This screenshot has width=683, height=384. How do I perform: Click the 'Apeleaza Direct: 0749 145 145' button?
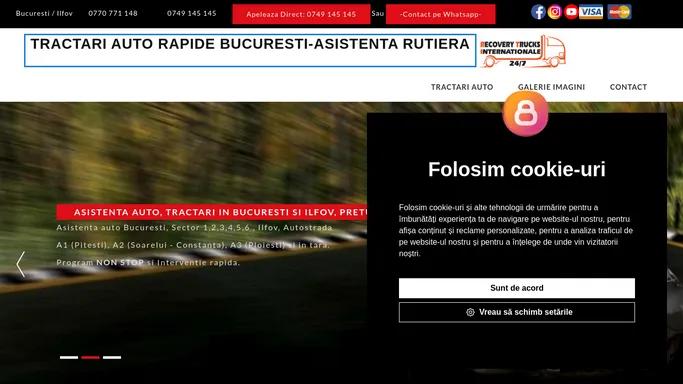coord(301,14)
